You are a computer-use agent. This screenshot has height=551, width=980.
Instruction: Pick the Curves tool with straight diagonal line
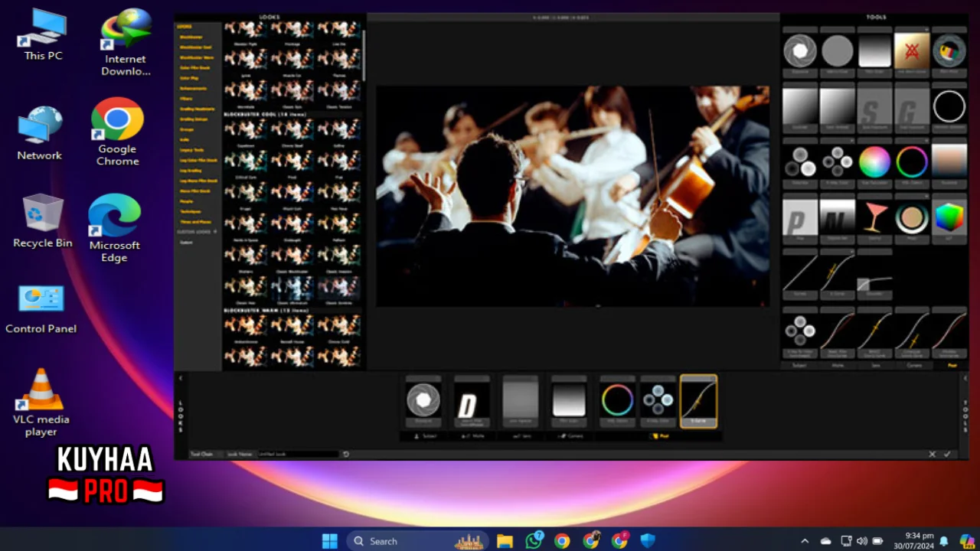[800, 273]
